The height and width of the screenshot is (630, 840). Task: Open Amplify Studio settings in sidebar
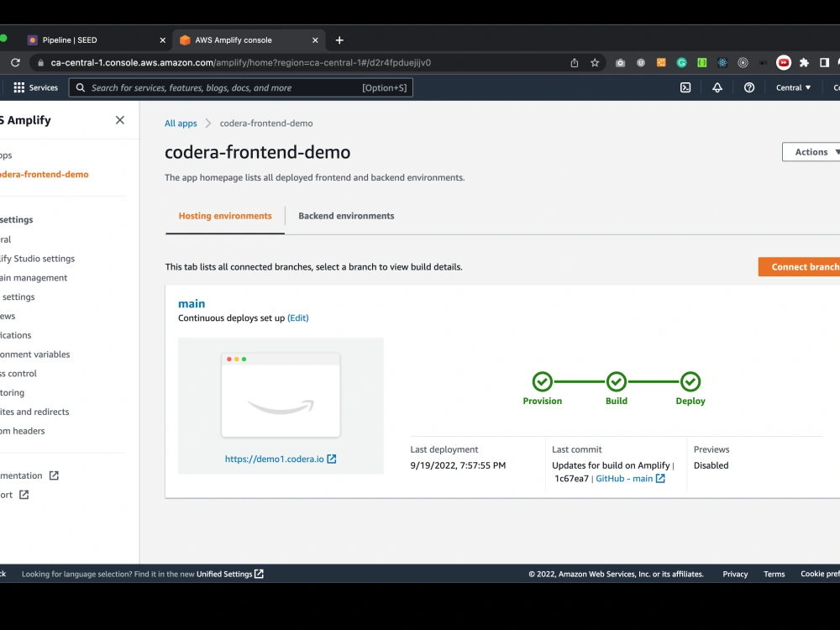pyautogui.click(x=38, y=259)
